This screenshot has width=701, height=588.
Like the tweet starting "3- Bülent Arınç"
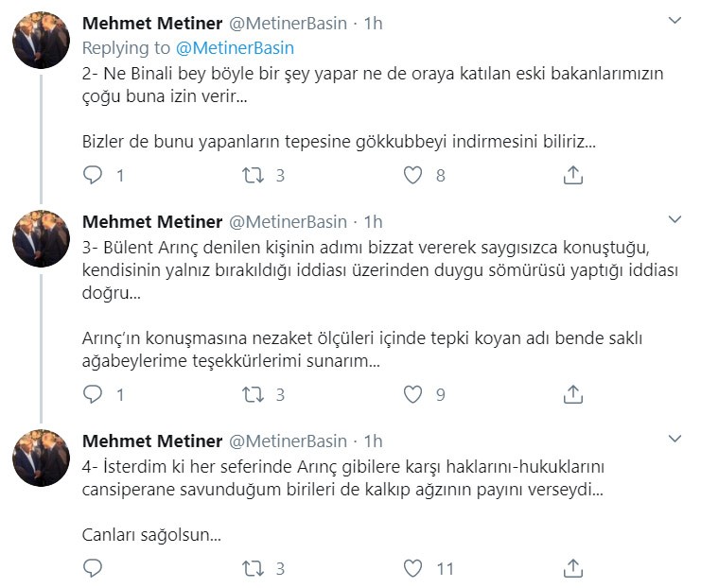point(412,393)
